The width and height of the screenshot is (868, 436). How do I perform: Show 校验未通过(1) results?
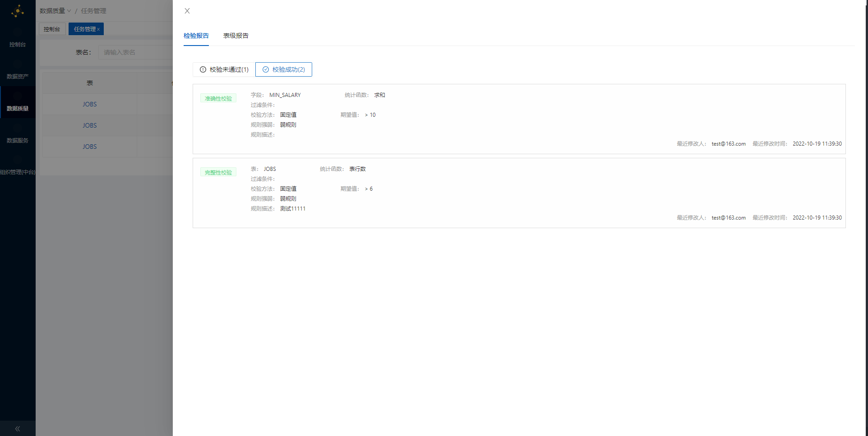point(224,69)
